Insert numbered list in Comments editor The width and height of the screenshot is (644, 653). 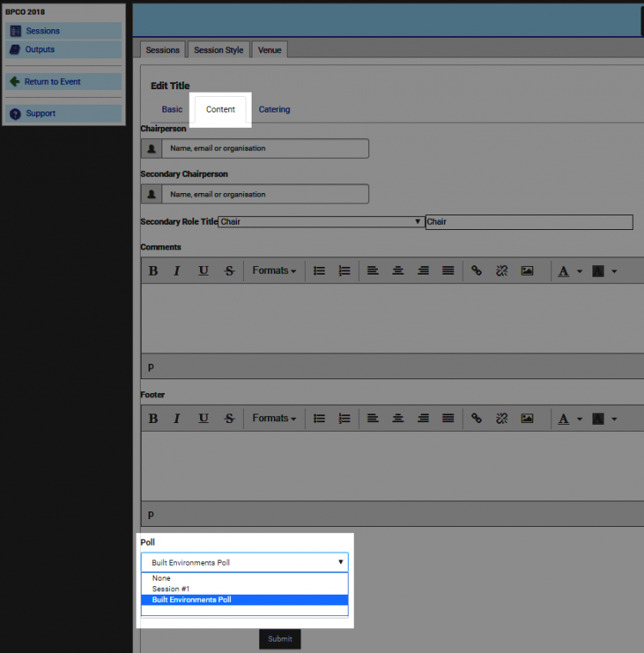tap(344, 270)
